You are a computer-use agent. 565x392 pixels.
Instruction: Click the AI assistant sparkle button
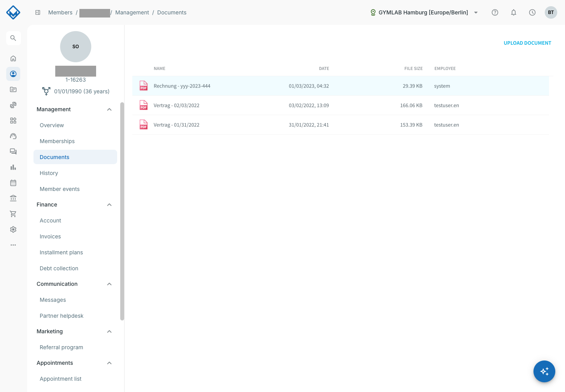[544, 371]
